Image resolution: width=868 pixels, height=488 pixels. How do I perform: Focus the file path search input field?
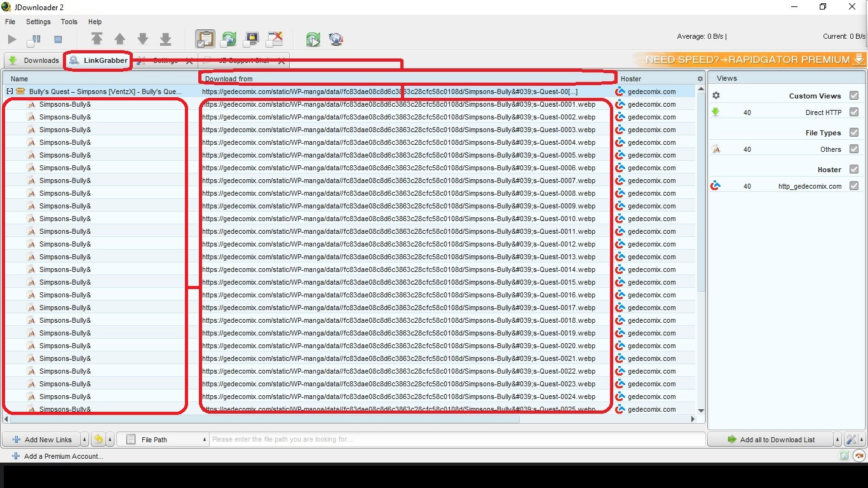458,440
